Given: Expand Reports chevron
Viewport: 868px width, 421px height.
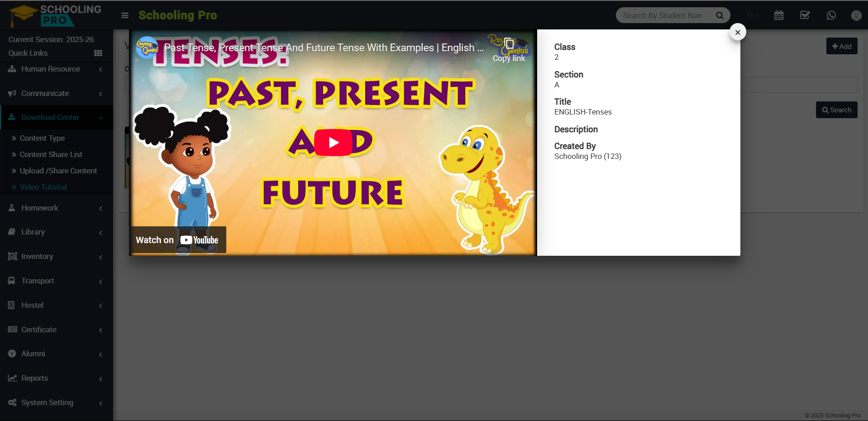Looking at the screenshot, I should click(x=100, y=379).
